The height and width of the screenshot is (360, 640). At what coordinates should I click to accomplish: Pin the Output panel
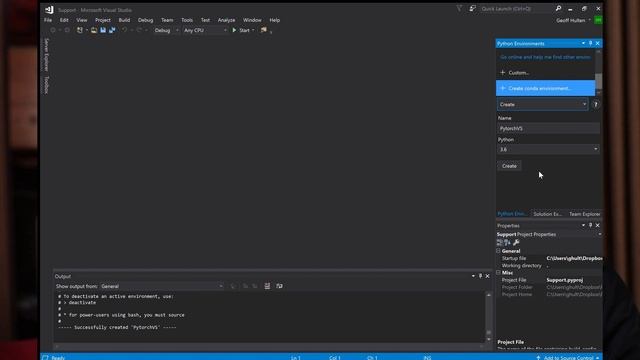480,276
